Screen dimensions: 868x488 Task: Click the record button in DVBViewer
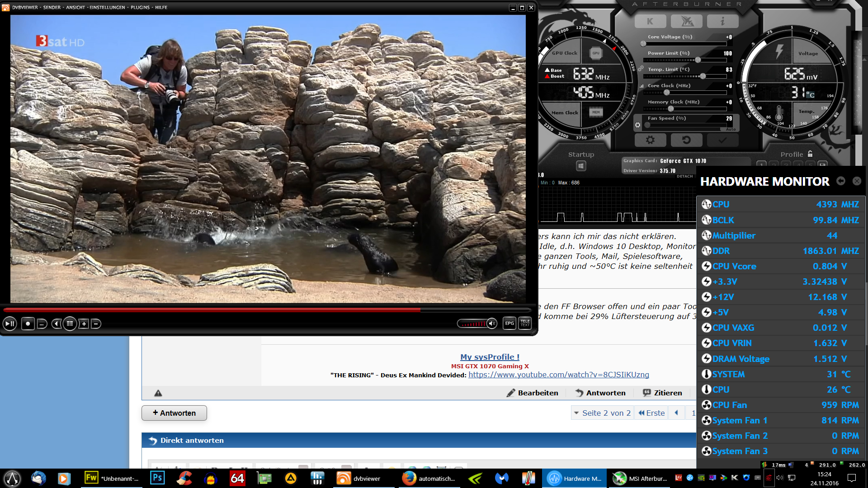(x=28, y=324)
